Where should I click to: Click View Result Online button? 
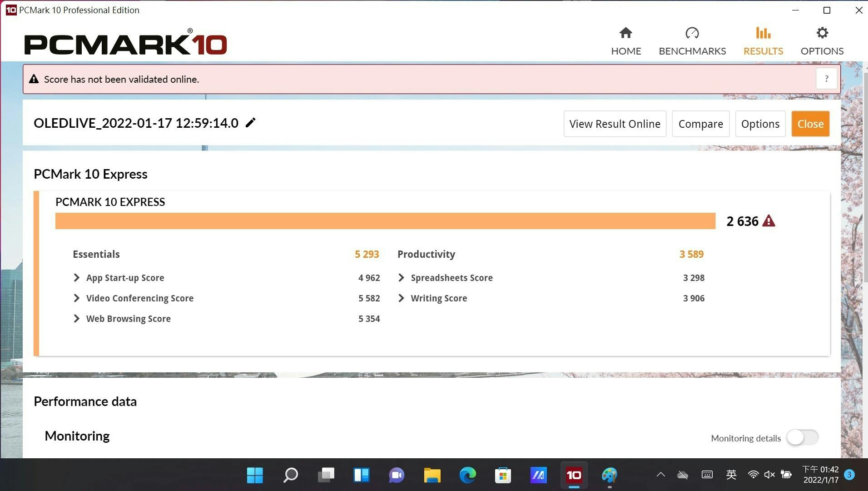[615, 124]
